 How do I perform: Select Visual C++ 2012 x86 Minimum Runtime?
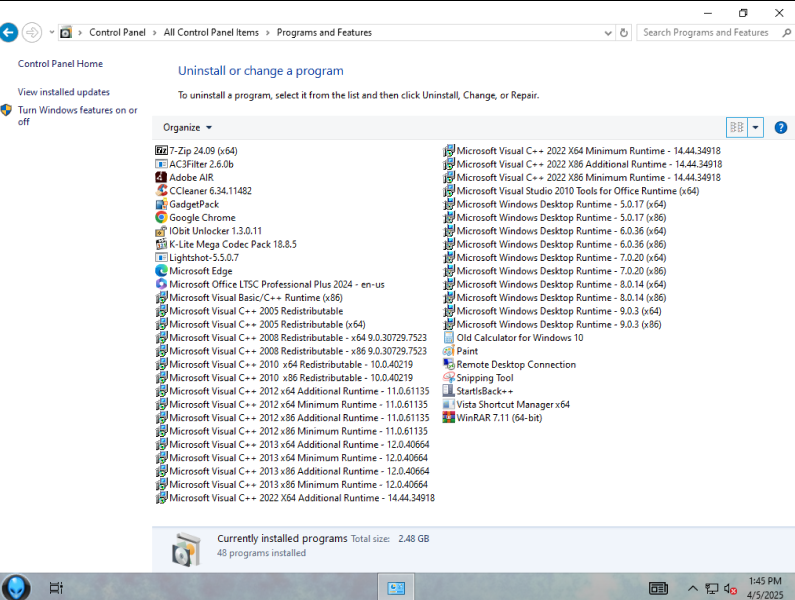tap(292, 431)
